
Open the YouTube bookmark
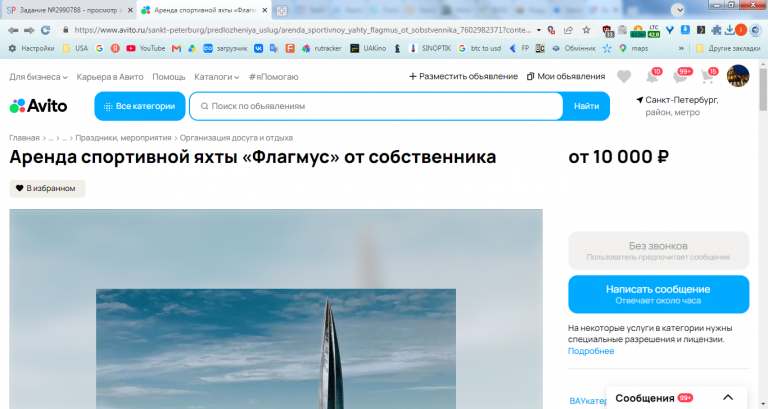[146, 48]
